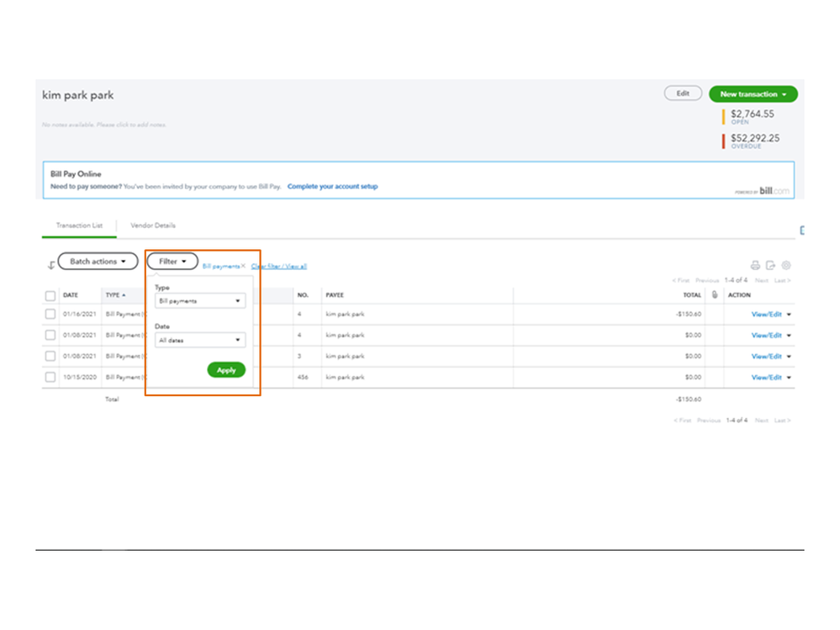The height and width of the screenshot is (630, 840).
Task: Open the table settings gear icon
Action: tap(786, 265)
